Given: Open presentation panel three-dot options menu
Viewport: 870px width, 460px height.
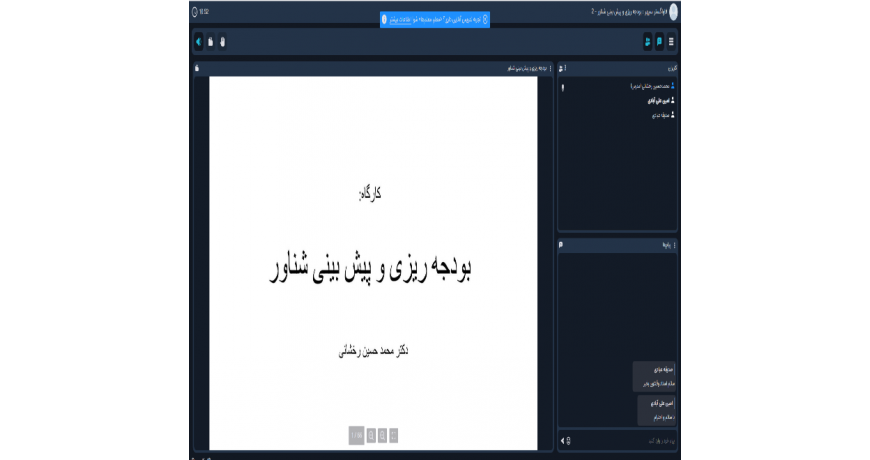Looking at the screenshot, I should [550, 68].
